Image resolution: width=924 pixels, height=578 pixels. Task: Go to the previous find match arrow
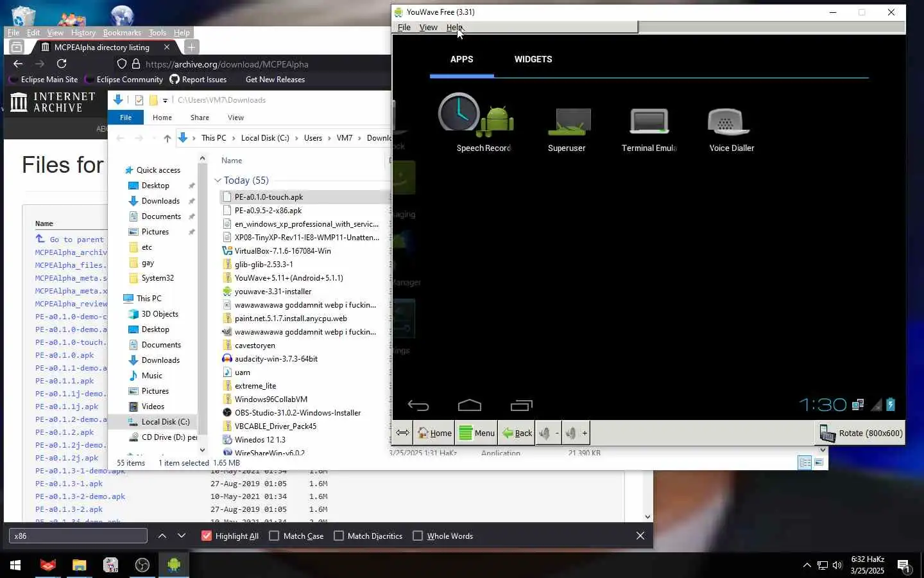click(x=162, y=536)
